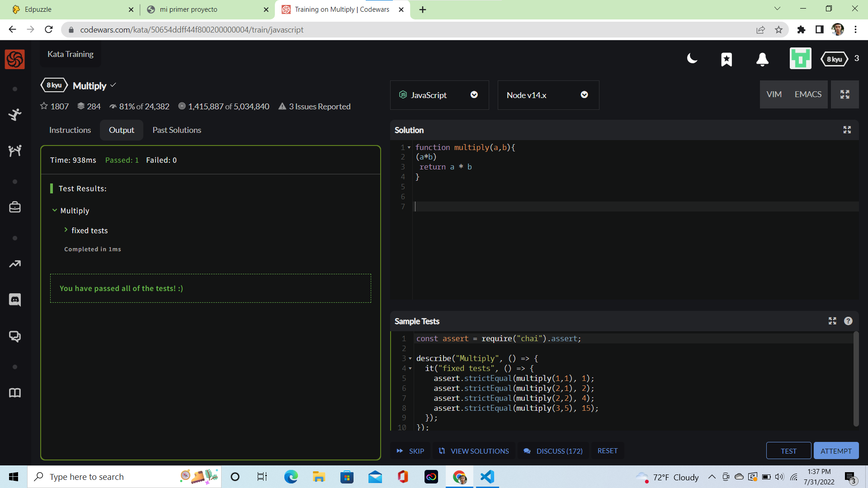Image resolution: width=868 pixels, height=488 pixels.
Task: Open the JavaScript language dropdown
Action: [x=474, y=95]
